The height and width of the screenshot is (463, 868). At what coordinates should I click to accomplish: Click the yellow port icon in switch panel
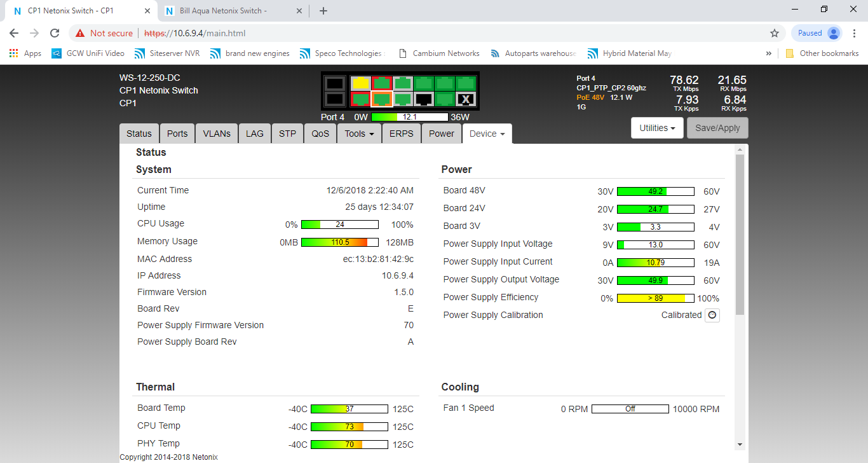point(360,83)
